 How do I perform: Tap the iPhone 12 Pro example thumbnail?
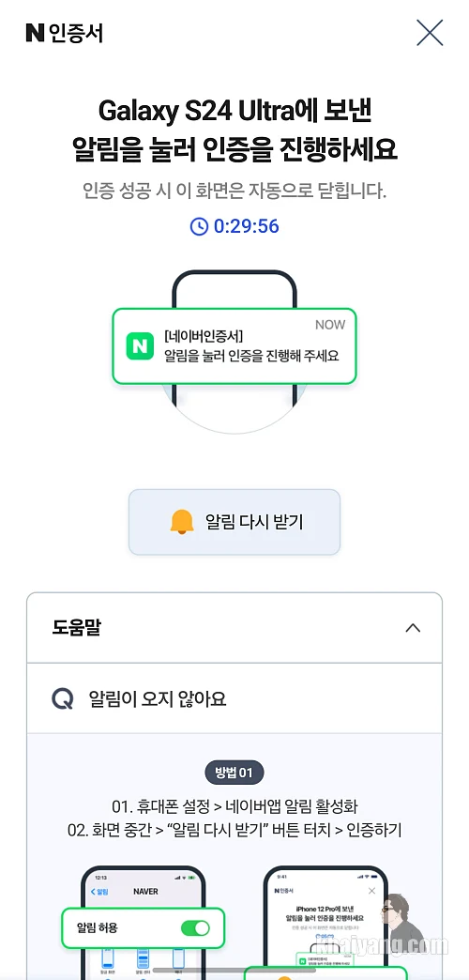[x=325, y=923]
